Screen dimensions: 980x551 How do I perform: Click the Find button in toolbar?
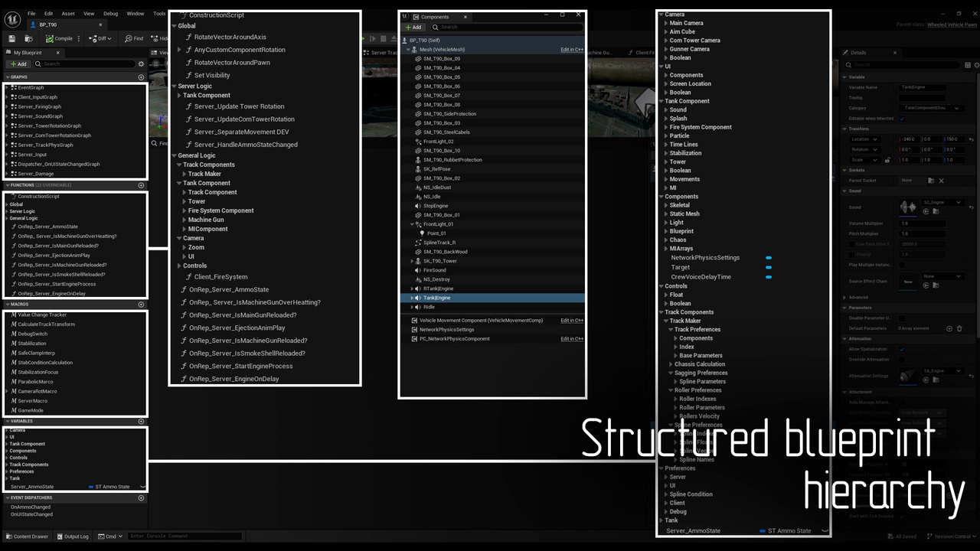tap(133, 38)
